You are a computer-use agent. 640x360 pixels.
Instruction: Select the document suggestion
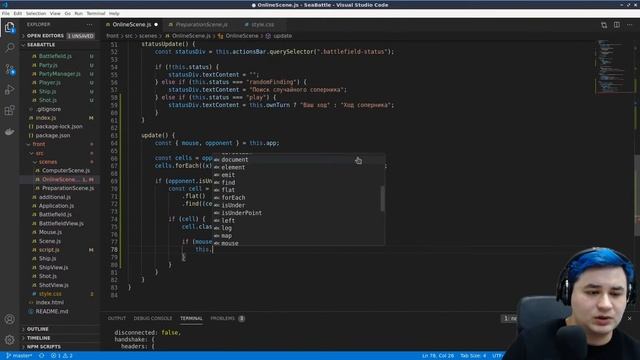[299, 160]
